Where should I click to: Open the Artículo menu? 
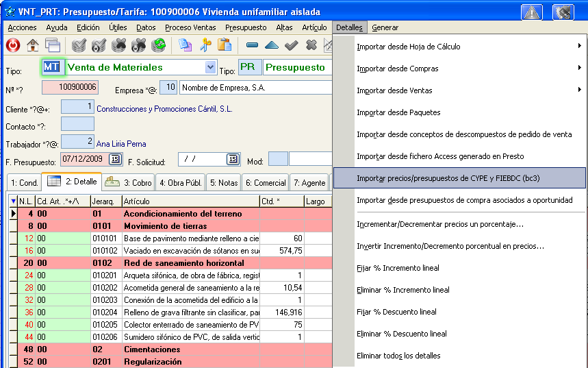point(314,27)
